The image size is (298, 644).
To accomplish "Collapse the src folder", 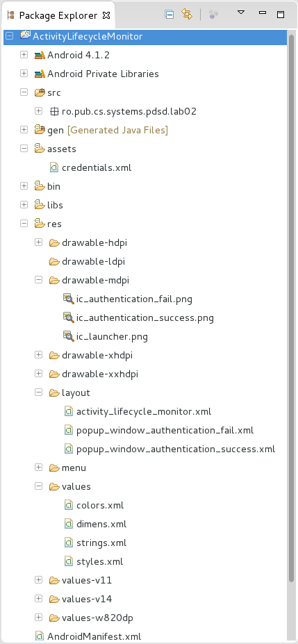I will point(24,92).
